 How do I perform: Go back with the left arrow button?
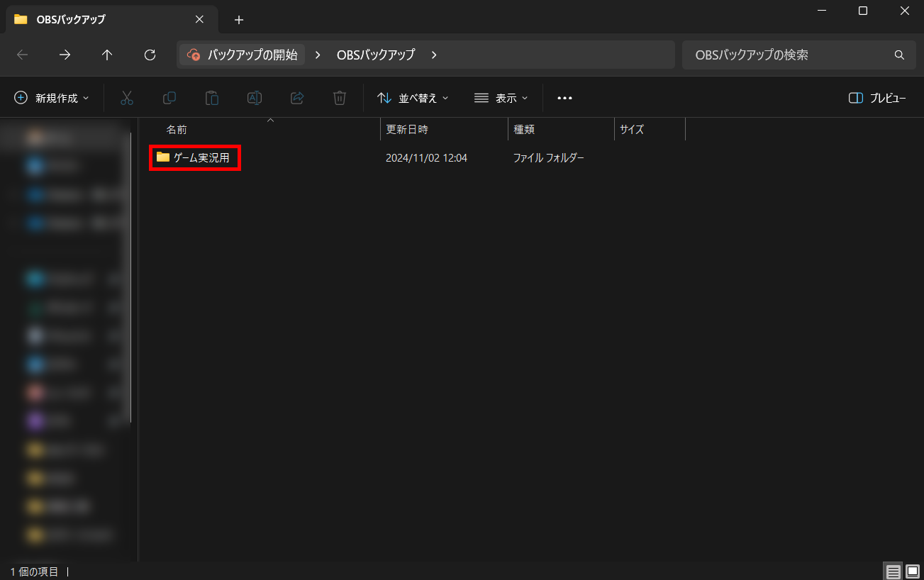click(x=22, y=55)
